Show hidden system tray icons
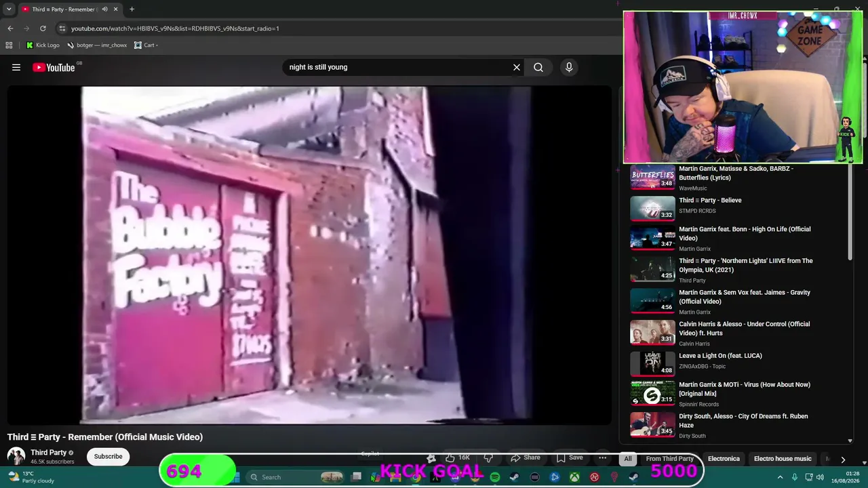The image size is (868, 488). click(780, 477)
